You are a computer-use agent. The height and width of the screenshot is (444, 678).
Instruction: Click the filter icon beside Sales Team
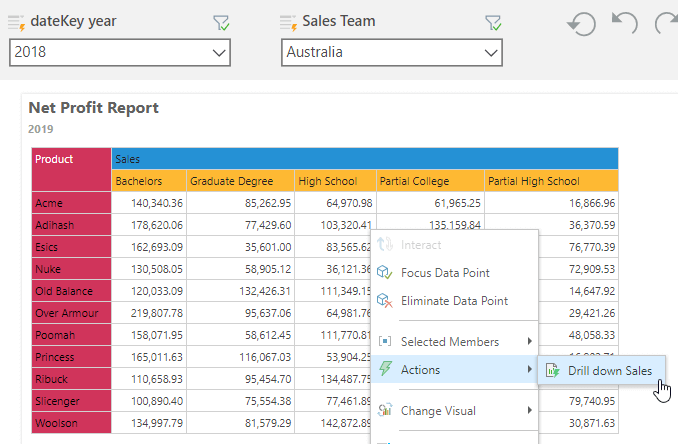tap(493, 23)
